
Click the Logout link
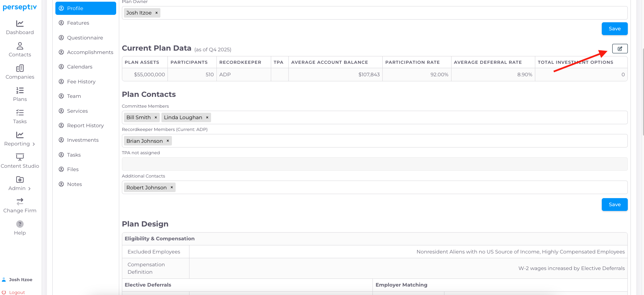[17, 292]
